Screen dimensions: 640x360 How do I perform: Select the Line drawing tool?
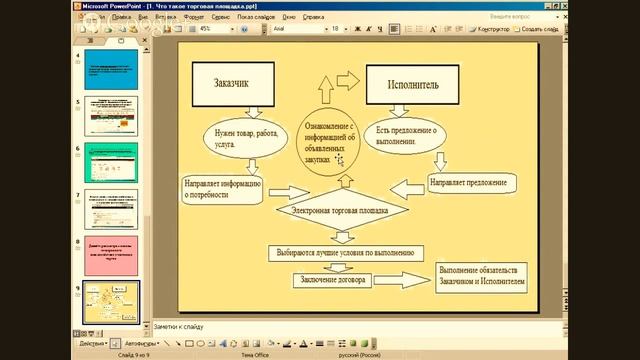pyautogui.click(x=167, y=344)
